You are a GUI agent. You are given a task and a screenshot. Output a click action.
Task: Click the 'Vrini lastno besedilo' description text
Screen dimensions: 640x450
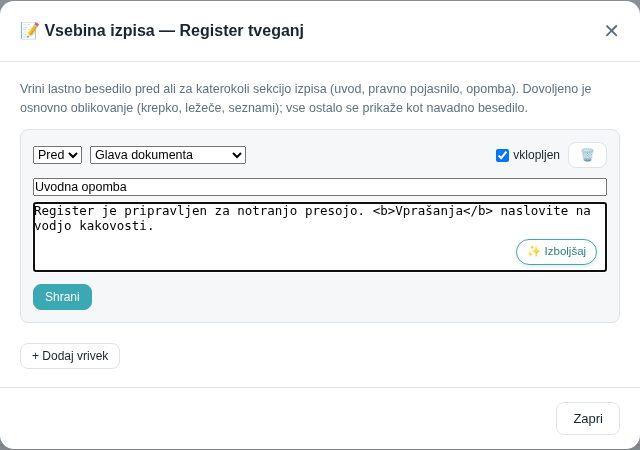click(305, 98)
